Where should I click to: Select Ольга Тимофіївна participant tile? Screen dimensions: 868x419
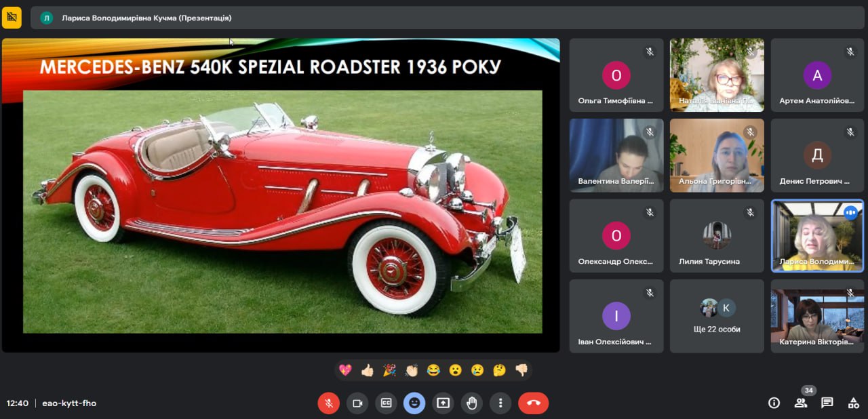tap(616, 75)
